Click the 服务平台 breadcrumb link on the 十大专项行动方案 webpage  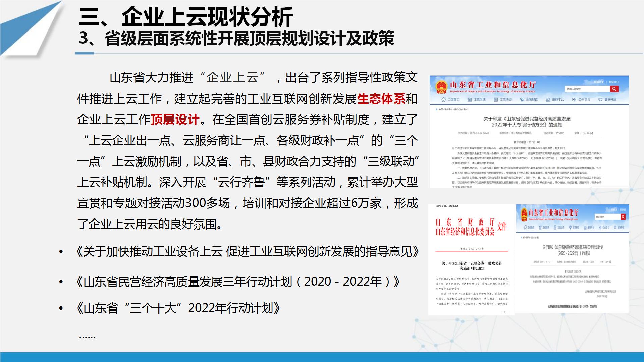tap(448, 109)
